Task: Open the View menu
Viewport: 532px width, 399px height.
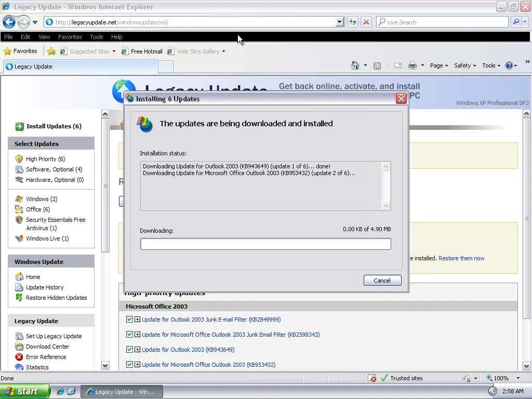Action: (x=44, y=37)
